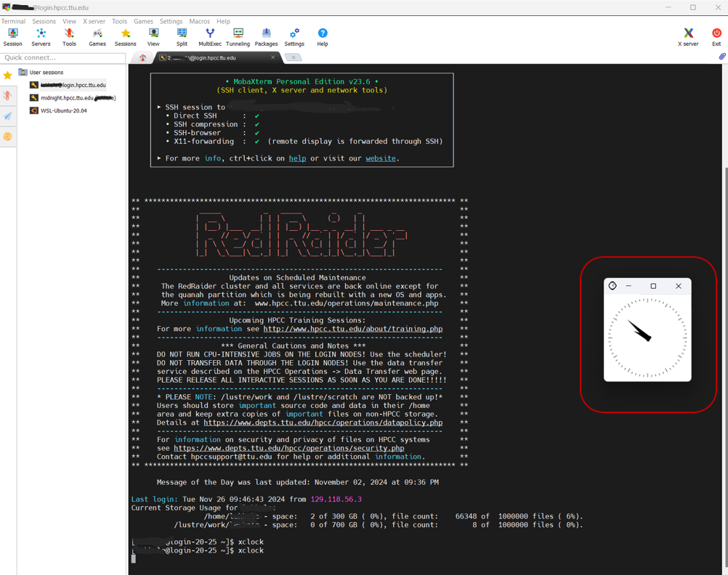Open the Games menu
Image resolution: width=728 pixels, height=575 pixels.
coord(143,21)
